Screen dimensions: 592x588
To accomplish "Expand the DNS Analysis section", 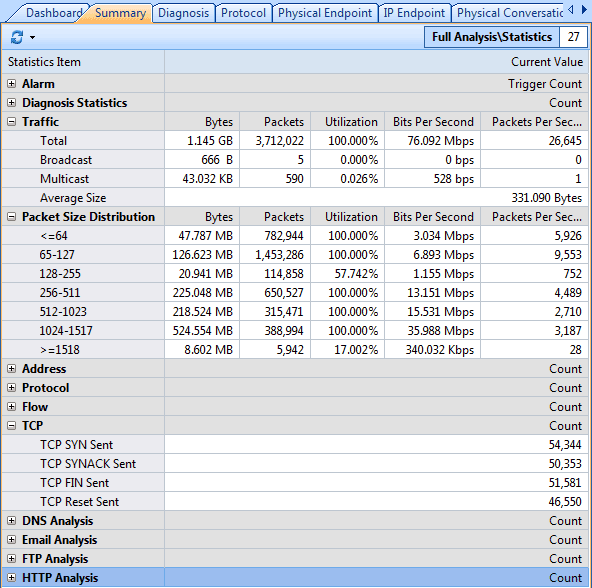I will [12, 520].
